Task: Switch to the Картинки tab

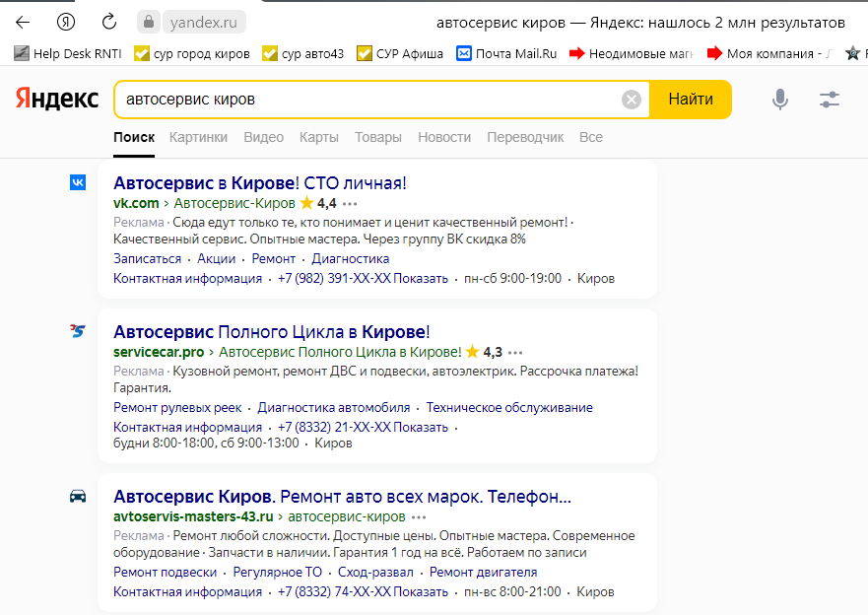Action: 198,137
